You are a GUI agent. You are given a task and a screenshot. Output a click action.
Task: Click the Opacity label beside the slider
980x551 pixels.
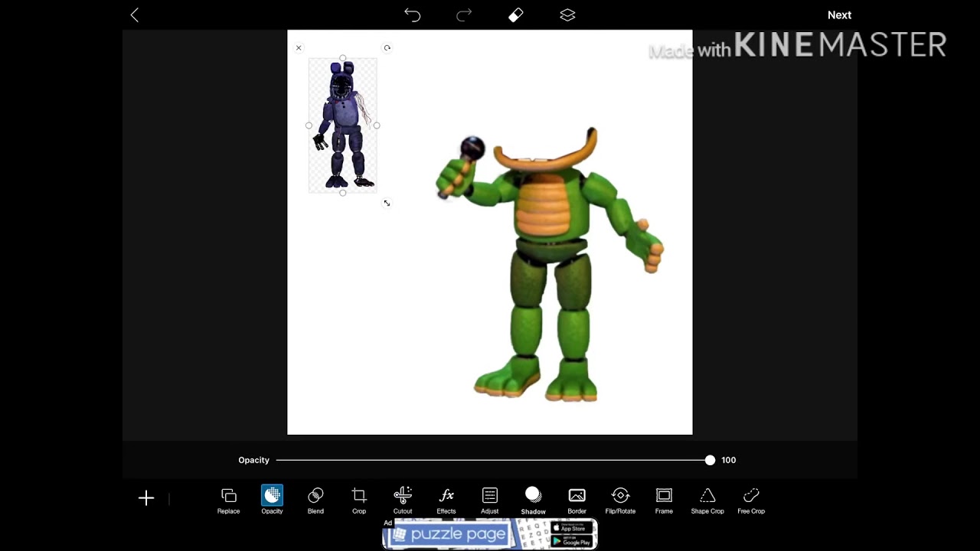point(253,460)
